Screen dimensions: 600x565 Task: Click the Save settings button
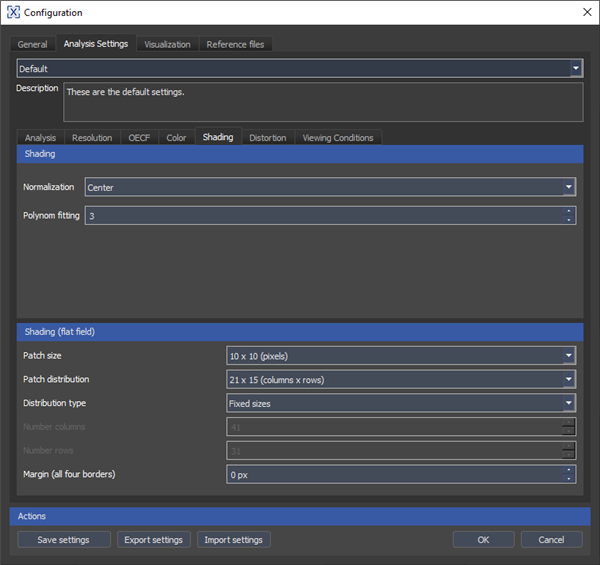[63, 540]
